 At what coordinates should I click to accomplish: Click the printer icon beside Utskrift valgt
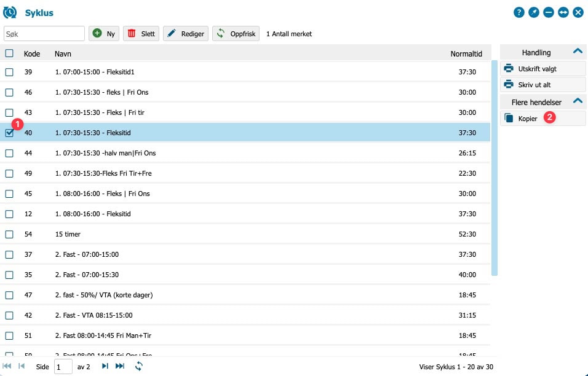point(509,68)
